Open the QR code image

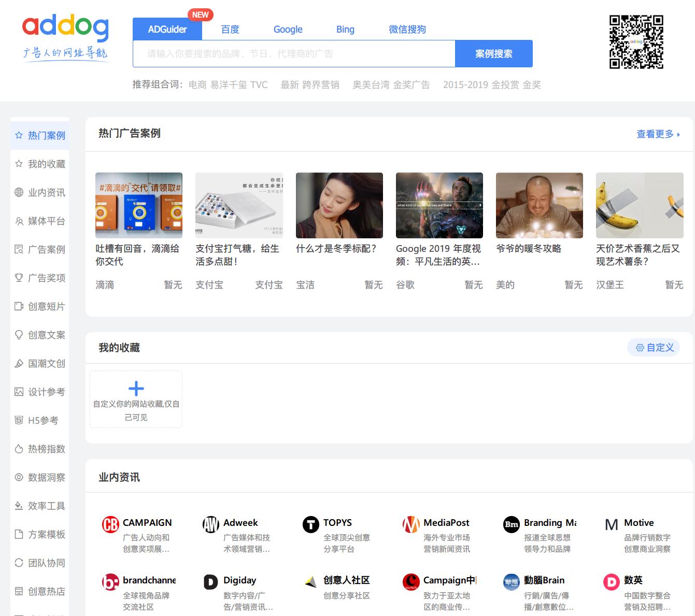636,42
